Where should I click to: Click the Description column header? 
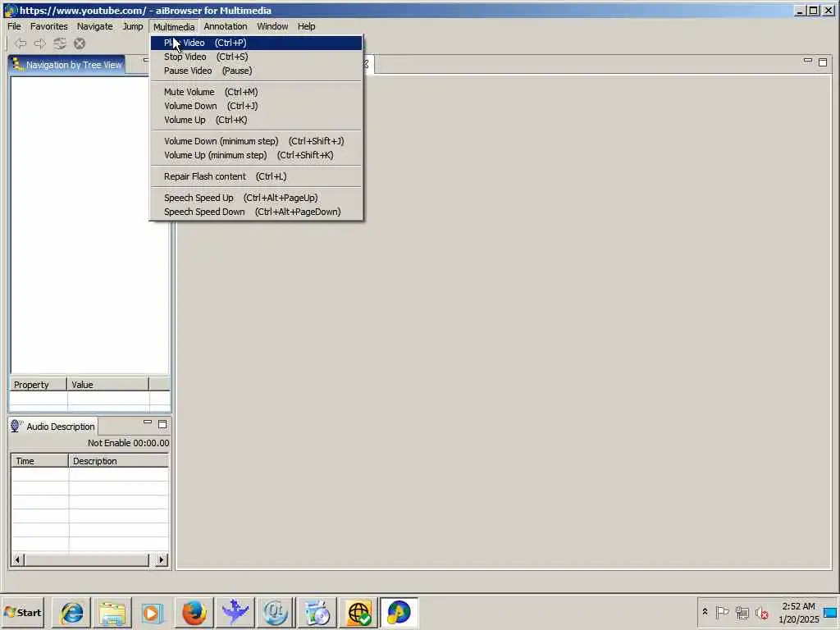point(118,461)
